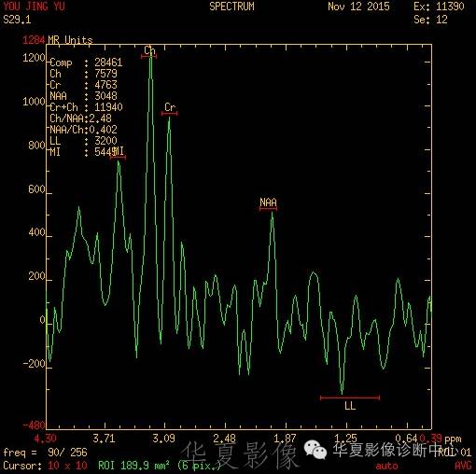This screenshot has width=476, height=474.
Task: Click the 1000 y-axis tick label
Action: click(x=34, y=102)
